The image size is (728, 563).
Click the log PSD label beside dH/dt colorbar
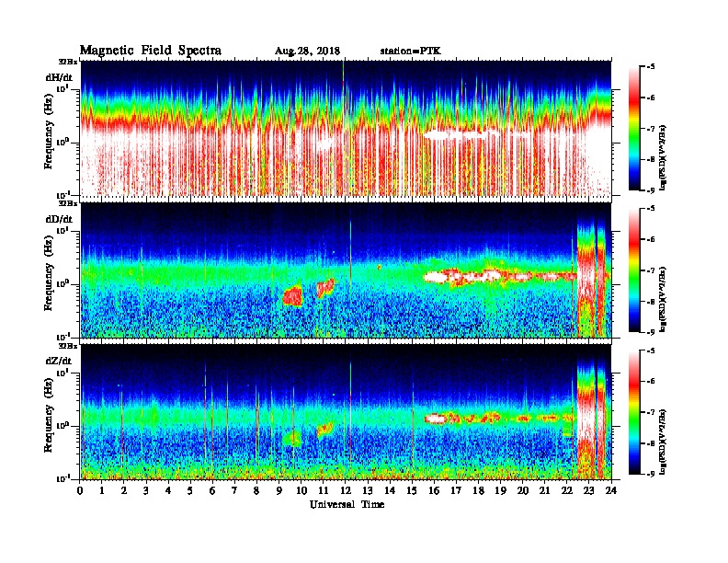[663, 157]
